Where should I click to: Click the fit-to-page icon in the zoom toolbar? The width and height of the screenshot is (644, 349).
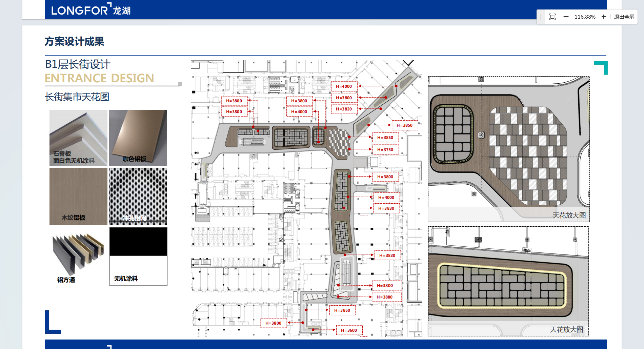[552, 17]
